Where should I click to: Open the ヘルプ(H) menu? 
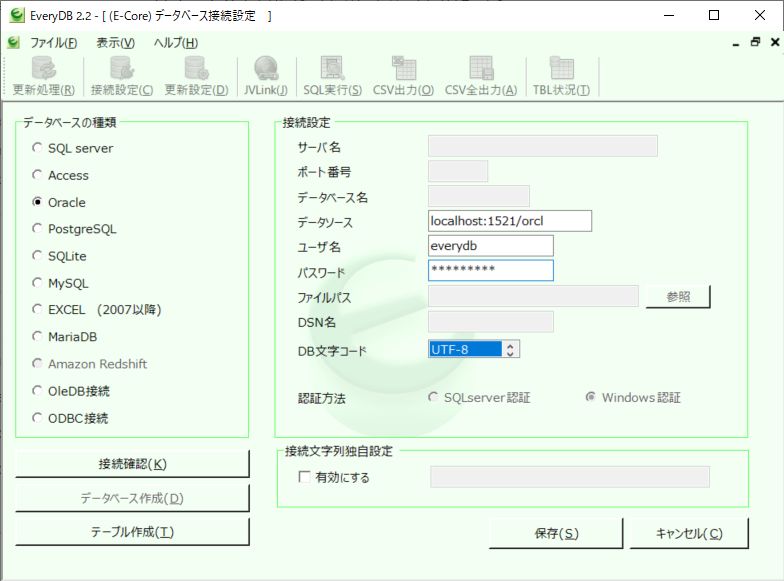tap(176, 43)
